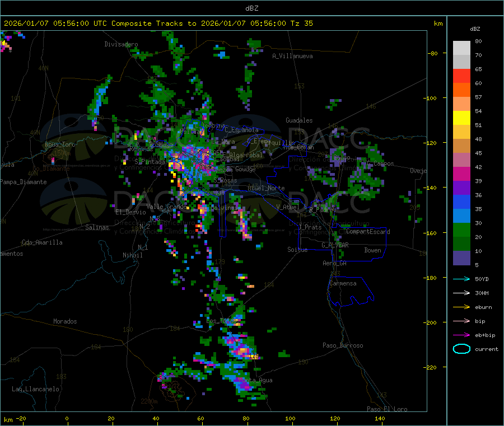Click the 'G_ALVEAR' map label
504x426 pixels.
pyautogui.click(x=335, y=245)
